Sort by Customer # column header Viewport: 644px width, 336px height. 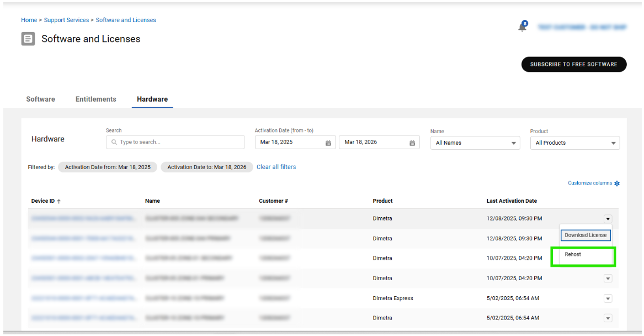pyautogui.click(x=273, y=201)
